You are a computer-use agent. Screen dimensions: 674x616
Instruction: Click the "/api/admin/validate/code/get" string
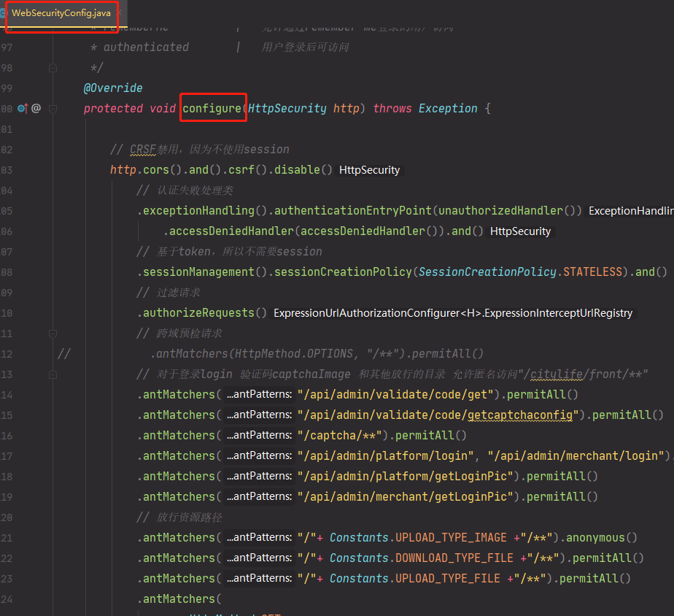(395, 394)
